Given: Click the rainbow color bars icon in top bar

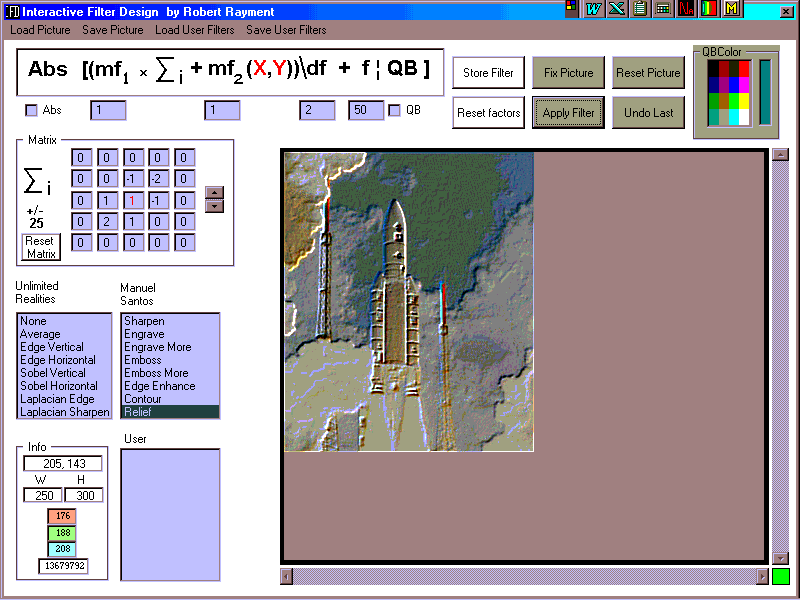Looking at the screenshot, I should click(x=709, y=9).
